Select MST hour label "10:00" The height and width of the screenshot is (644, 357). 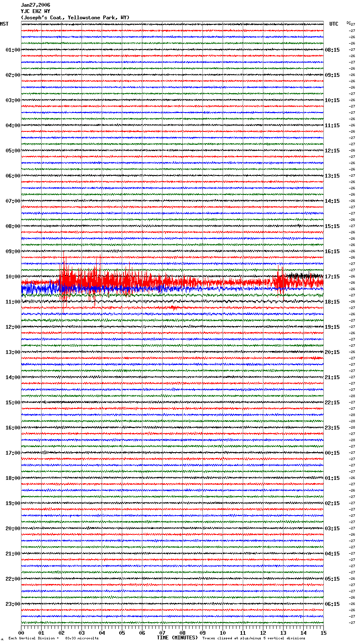tap(13, 277)
